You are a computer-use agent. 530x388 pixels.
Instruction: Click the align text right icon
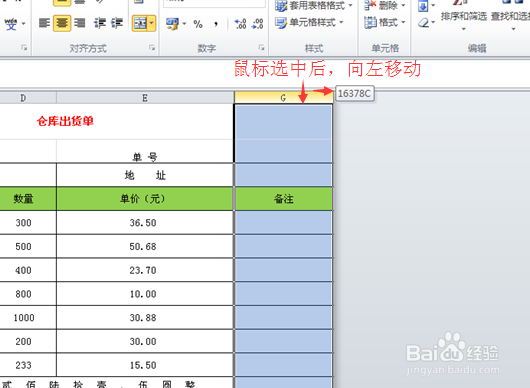[80, 23]
